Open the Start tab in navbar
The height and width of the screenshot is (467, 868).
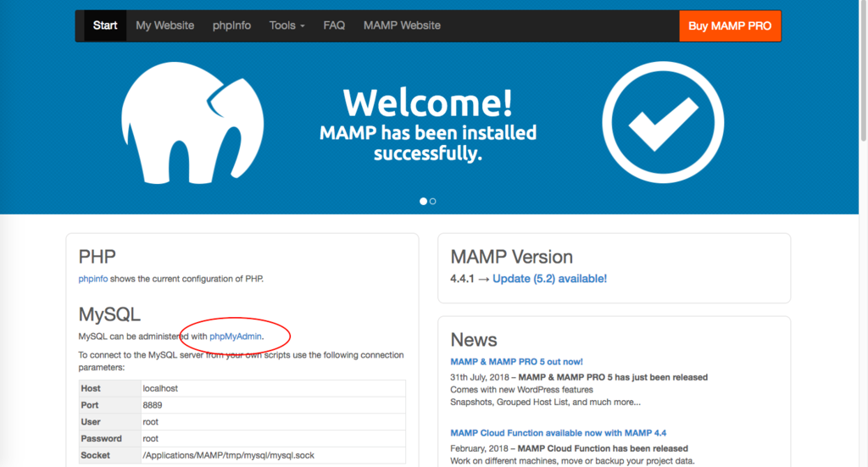point(105,25)
